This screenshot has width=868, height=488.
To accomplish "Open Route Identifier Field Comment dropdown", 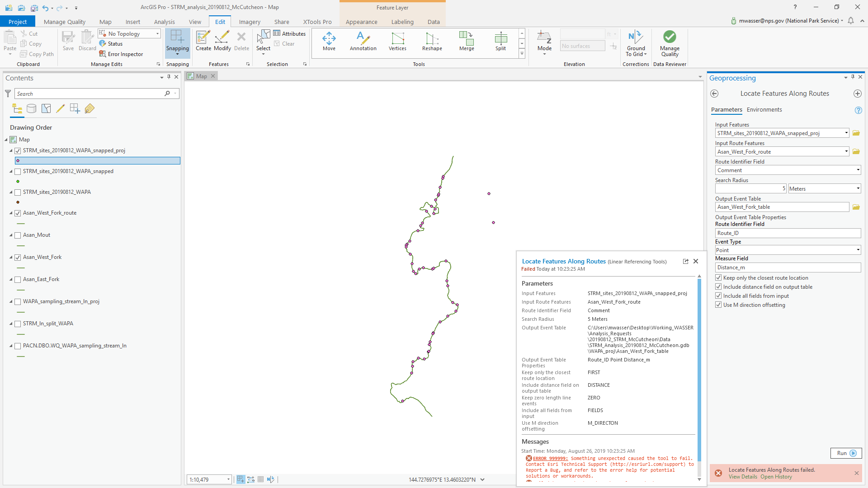I will (x=858, y=170).
